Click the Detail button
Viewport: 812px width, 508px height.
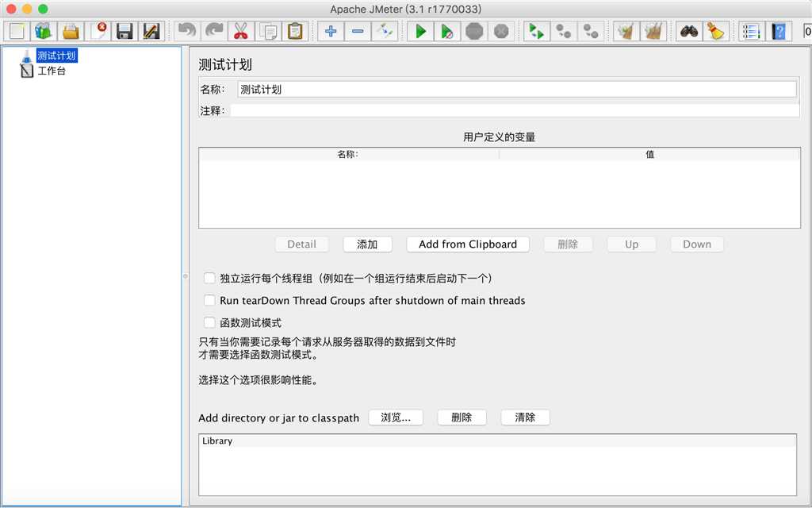point(301,244)
